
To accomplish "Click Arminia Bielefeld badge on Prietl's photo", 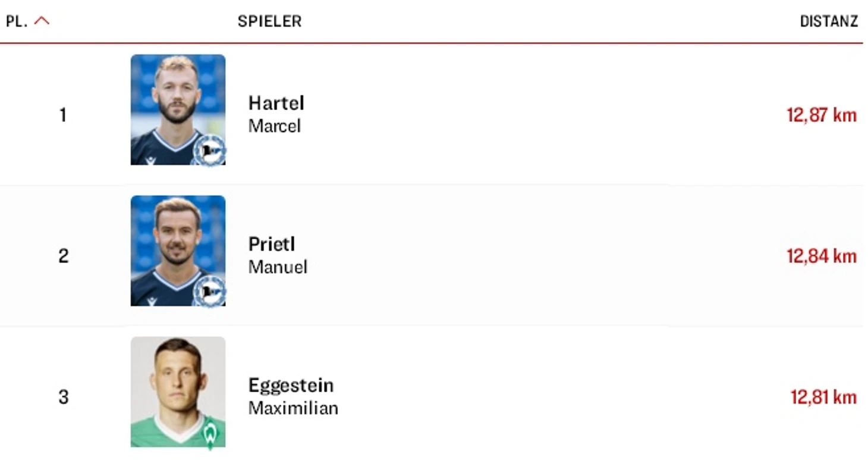I will tap(209, 292).
